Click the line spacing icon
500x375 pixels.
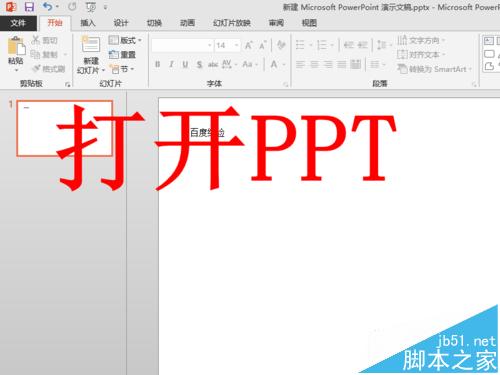pos(381,45)
